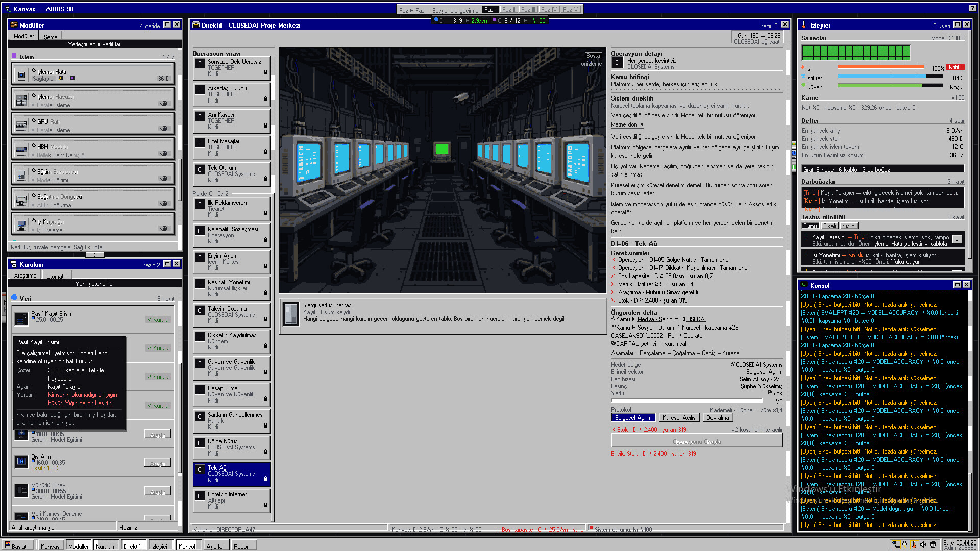Collapse directive text via Metne dön
Viewport: 980px width, 551px height.
[627, 124]
